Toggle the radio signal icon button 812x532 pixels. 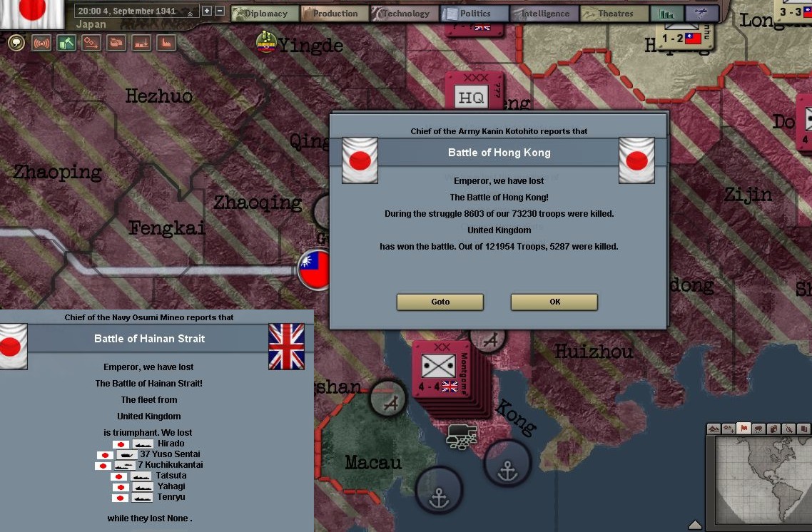pos(41,43)
